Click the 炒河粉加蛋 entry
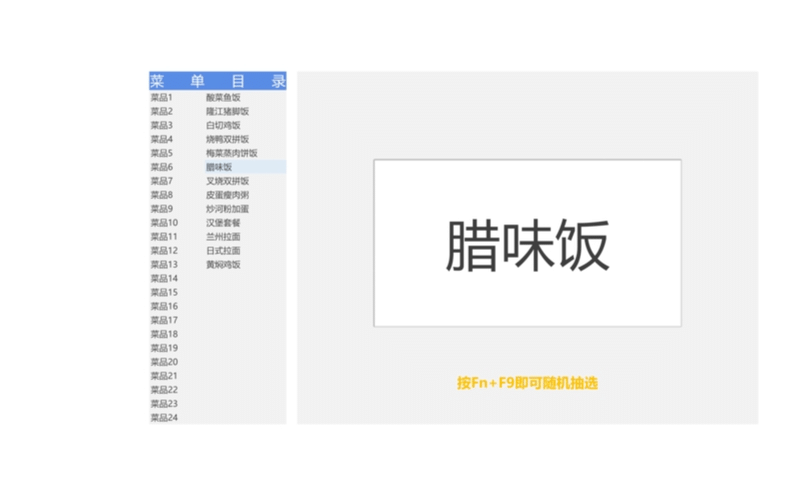800x480 pixels. tap(227, 210)
